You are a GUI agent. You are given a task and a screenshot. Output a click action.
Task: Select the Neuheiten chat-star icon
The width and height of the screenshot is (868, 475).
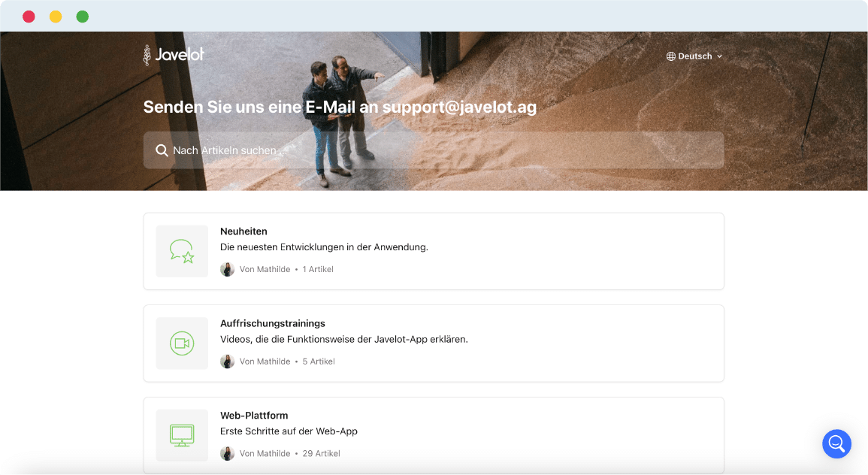pyautogui.click(x=182, y=251)
